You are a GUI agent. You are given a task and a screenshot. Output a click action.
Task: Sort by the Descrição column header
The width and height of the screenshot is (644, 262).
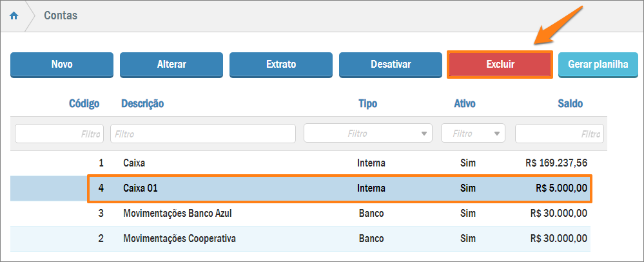(x=142, y=103)
